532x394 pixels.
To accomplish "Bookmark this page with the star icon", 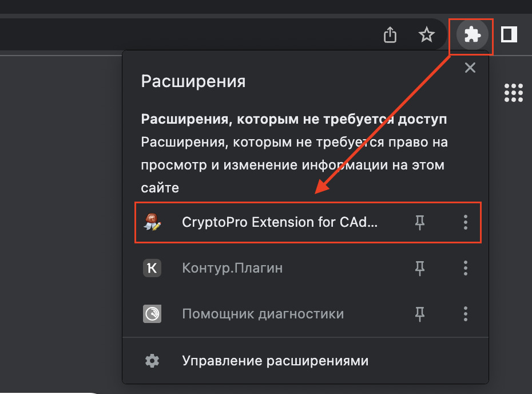I will 427,36.
